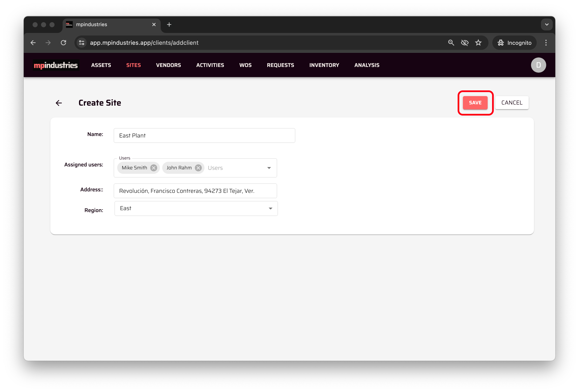
Task: Click the mpindustries logo
Action: (x=56, y=65)
